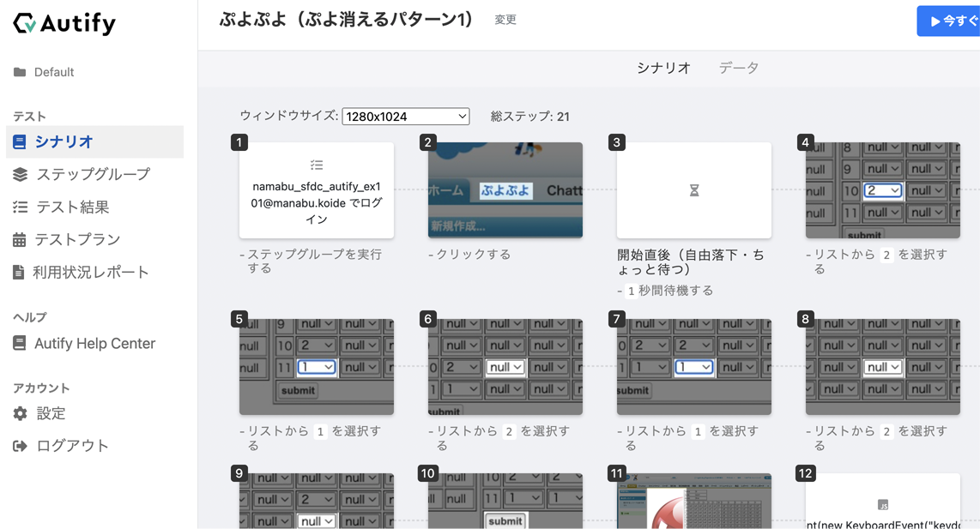Screen dimensions: 980x529
Task: Open step 7 thumbnail
Action: point(693,367)
